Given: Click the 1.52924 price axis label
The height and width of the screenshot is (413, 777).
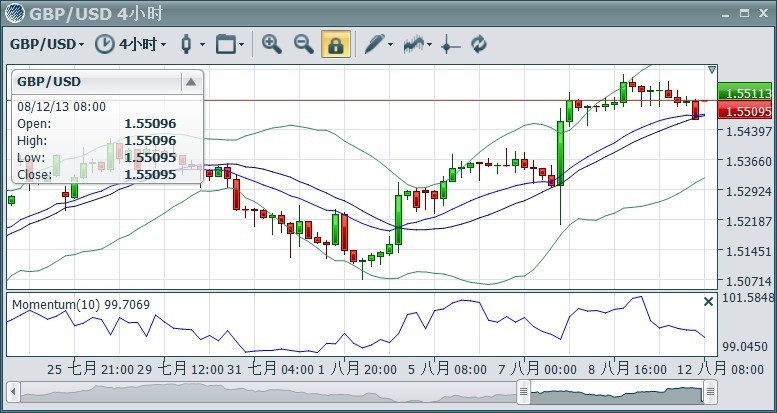Looking at the screenshot, I should tap(748, 191).
